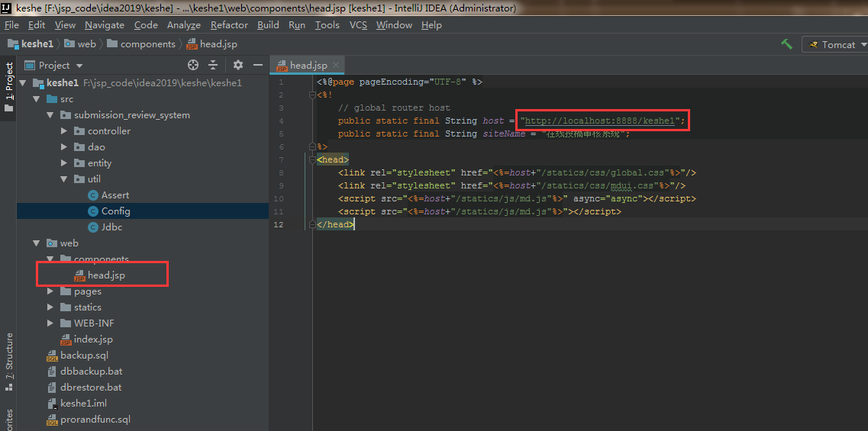Viewport: 868px width, 431px height.
Task: Click keshe1 breadcrumb in navigation bar
Action: (x=31, y=44)
